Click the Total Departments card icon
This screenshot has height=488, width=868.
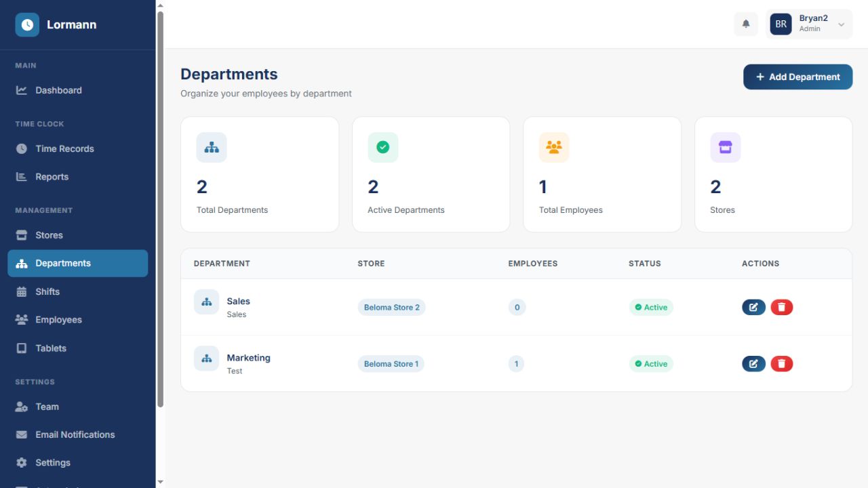(212, 147)
